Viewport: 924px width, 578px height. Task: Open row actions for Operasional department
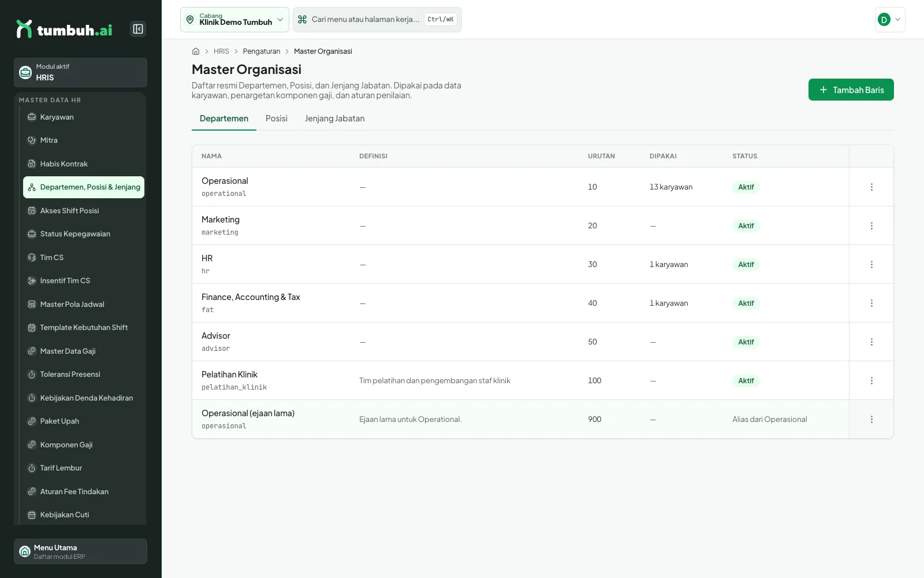871,187
